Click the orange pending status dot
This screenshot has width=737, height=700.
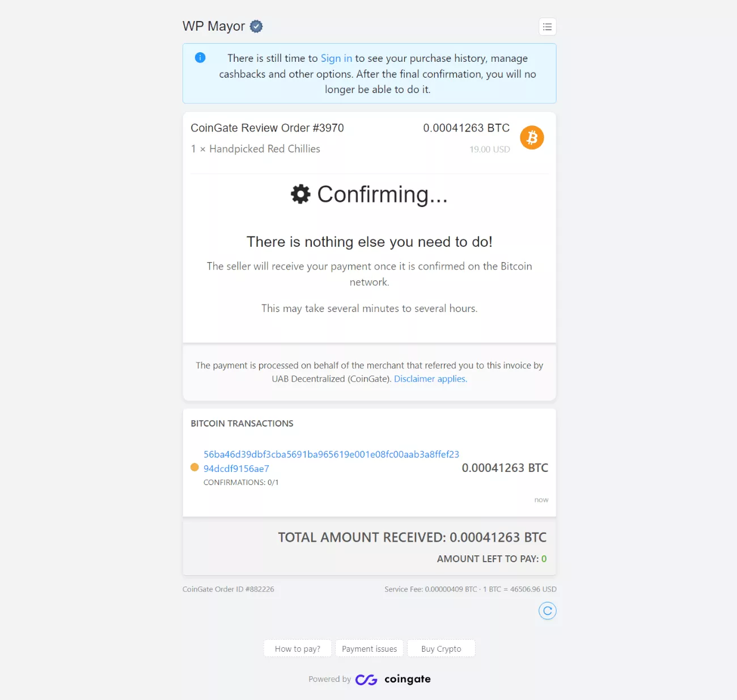(x=194, y=467)
